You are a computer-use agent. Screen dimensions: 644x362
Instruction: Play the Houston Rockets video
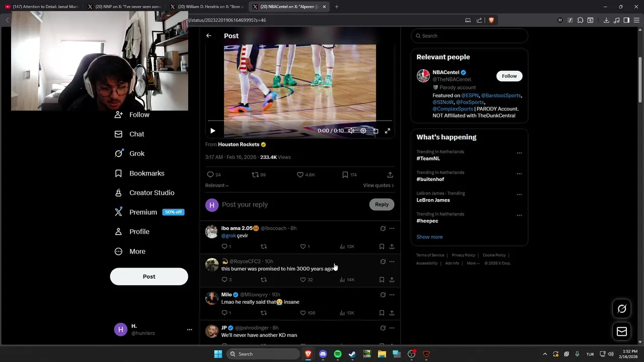212,131
